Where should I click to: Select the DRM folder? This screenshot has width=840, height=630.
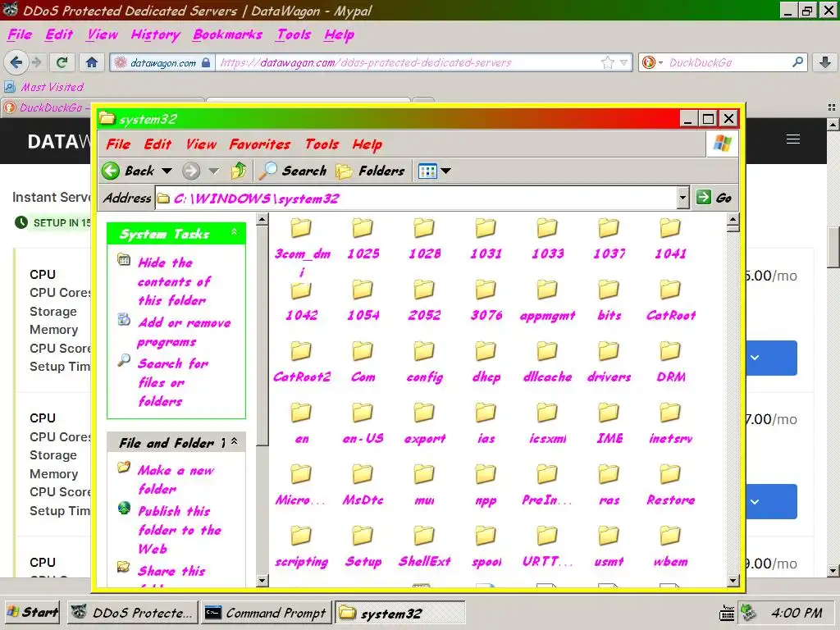(671, 362)
